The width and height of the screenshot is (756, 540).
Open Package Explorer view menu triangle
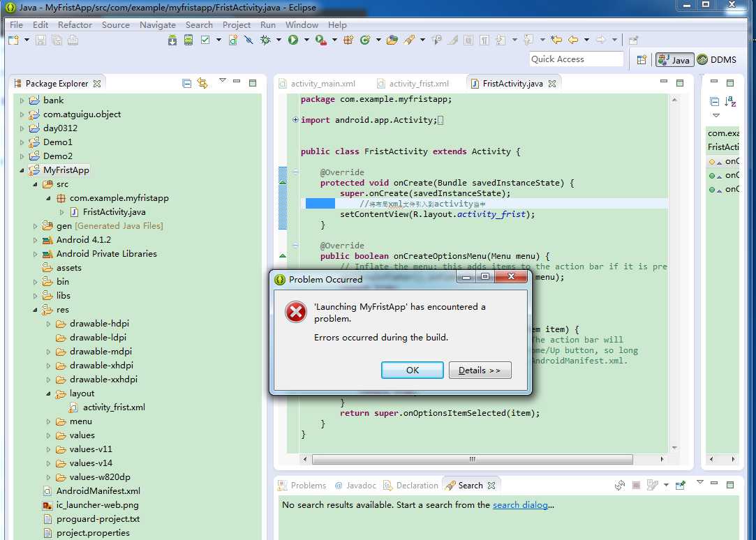tap(222, 80)
